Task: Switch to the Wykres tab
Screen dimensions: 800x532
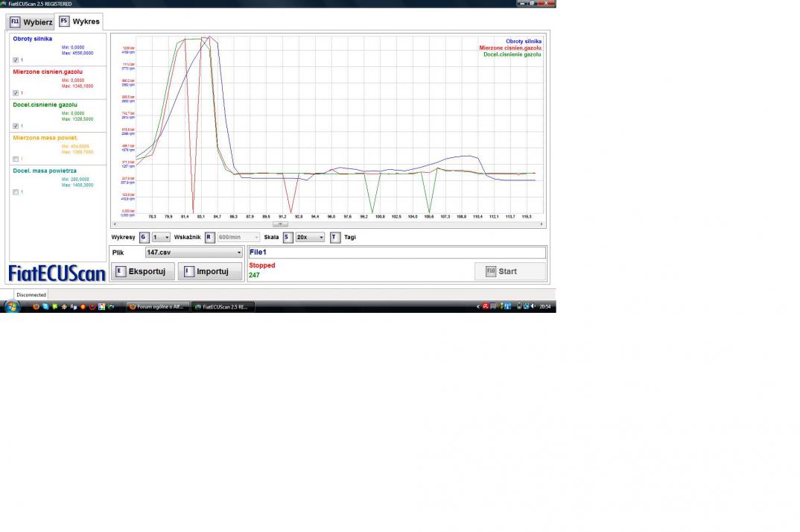Action: 80,22
